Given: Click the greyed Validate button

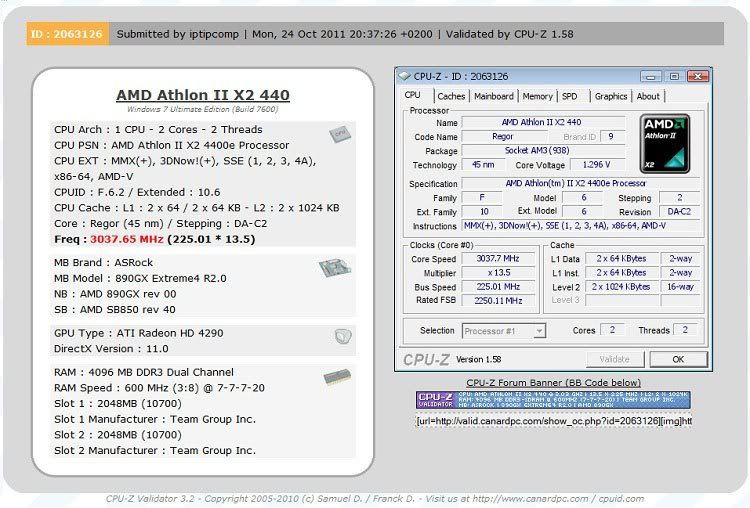Looking at the screenshot, I should click(x=615, y=359).
